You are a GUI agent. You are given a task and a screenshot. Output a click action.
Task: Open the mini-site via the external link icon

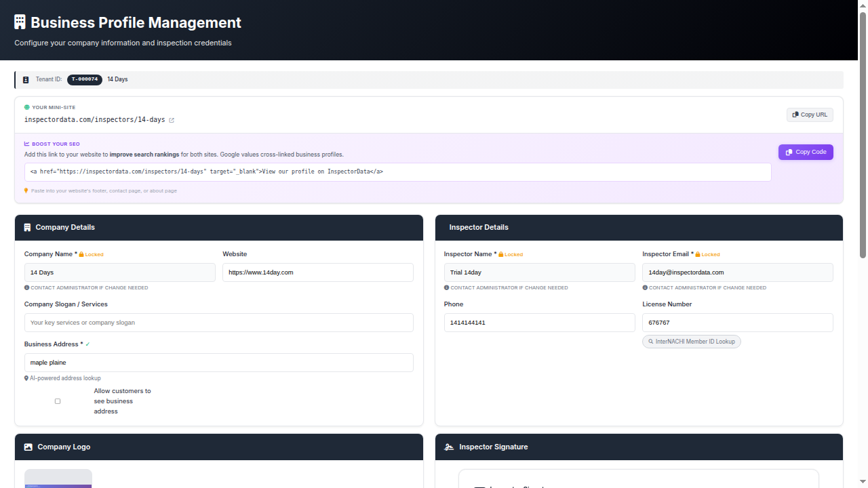coord(171,120)
